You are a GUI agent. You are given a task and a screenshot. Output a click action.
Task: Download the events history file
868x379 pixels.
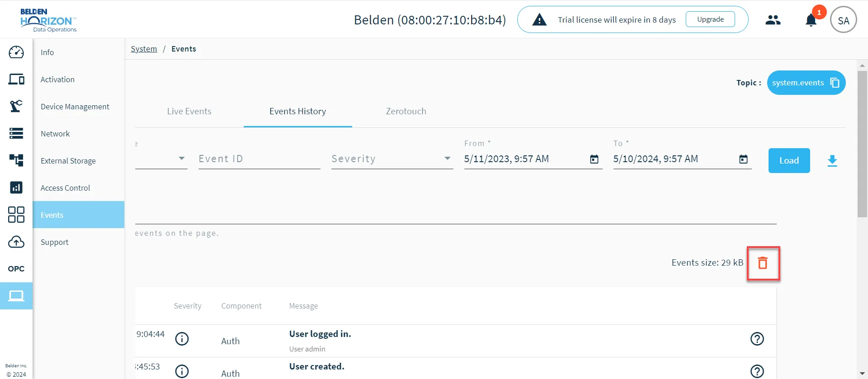pos(832,161)
